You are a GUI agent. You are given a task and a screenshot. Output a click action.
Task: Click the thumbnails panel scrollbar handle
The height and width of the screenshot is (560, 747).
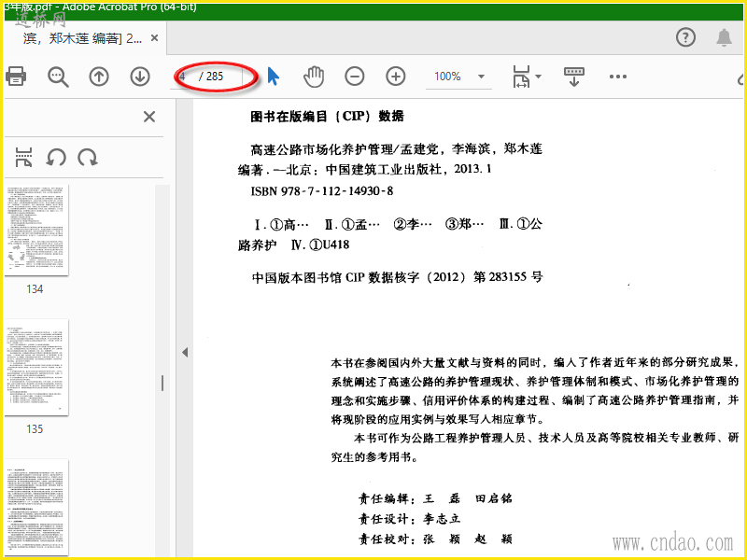tap(162, 384)
